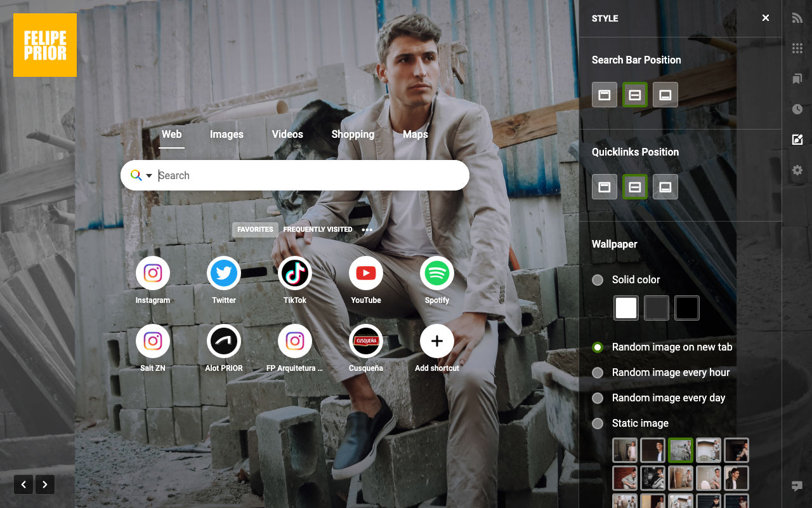812x508 pixels.
Task: Open the feedback chat icon in sidebar
Action: [797, 486]
